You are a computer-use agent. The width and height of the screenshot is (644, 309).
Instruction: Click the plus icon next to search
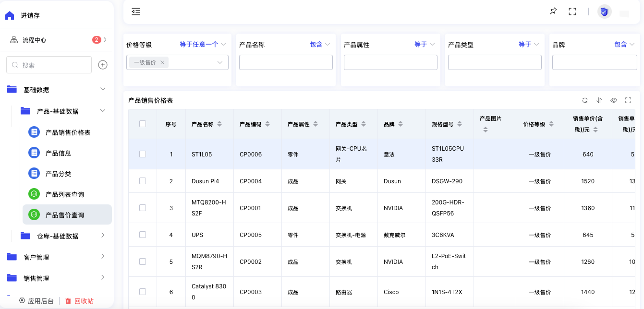click(103, 65)
